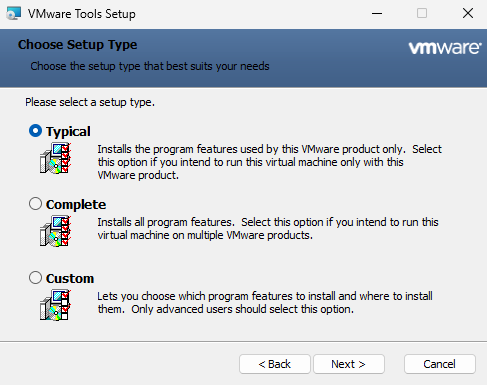The image size is (487, 385).
Task: Choose the Complete setup radio button
Action: [35, 204]
